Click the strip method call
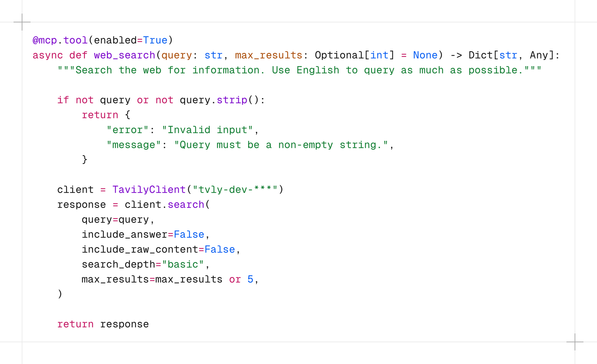Viewport: 597px width, 364px height. pos(232,100)
